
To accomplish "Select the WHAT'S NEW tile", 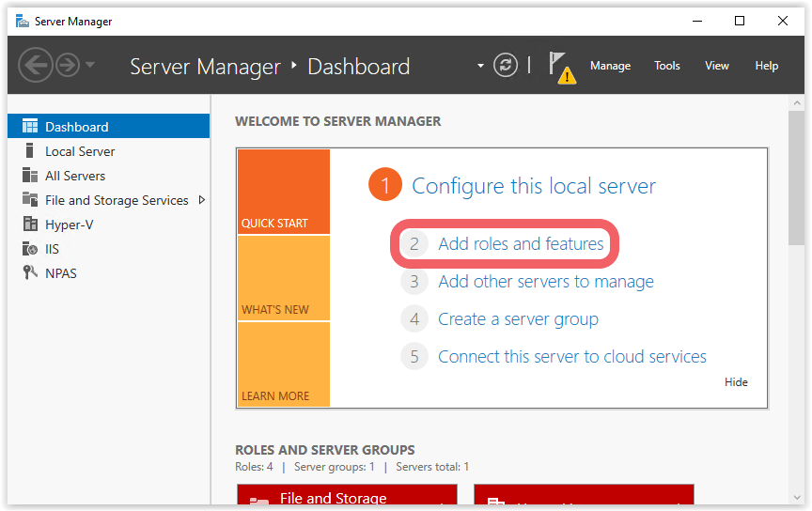I will (283, 278).
